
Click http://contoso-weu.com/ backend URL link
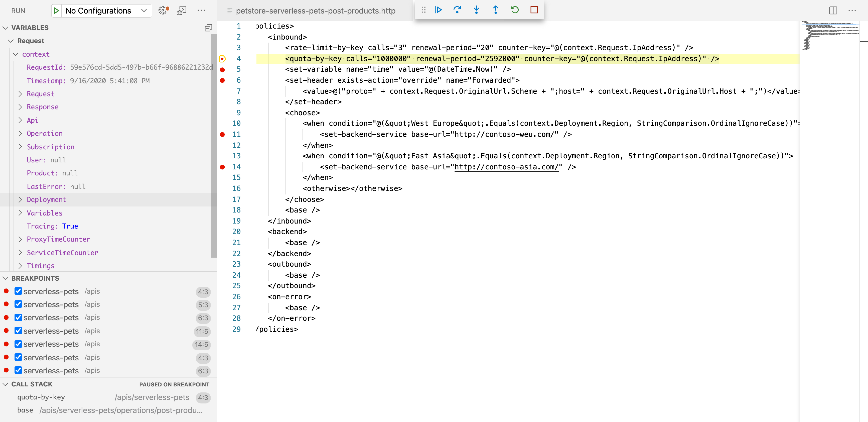point(504,134)
